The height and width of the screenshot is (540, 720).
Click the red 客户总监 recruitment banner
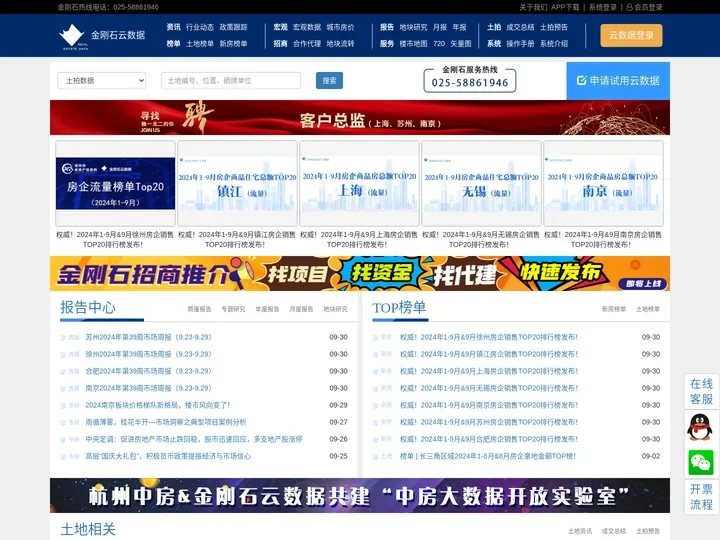[360, 118]
